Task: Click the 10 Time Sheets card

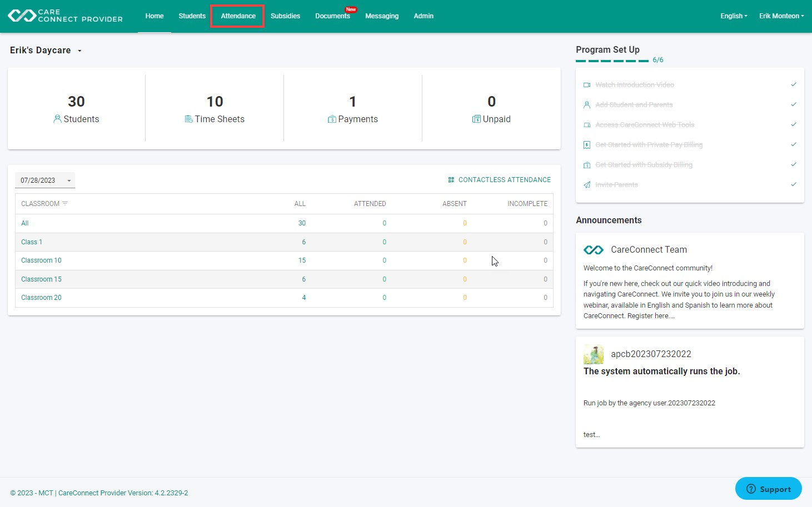Action: pos(215,108)
